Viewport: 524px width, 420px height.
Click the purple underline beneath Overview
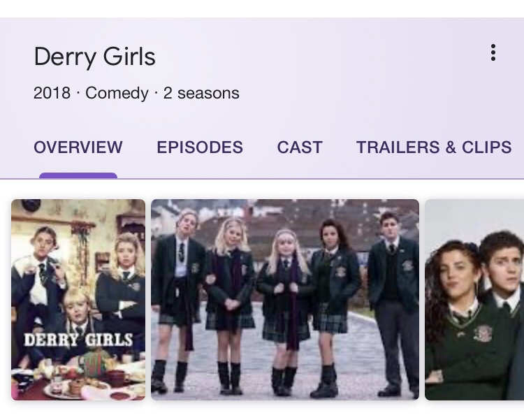click(78, 175)
